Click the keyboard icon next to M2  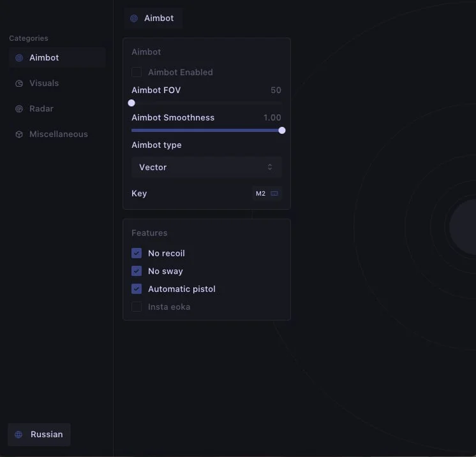(x=274, y=193)
